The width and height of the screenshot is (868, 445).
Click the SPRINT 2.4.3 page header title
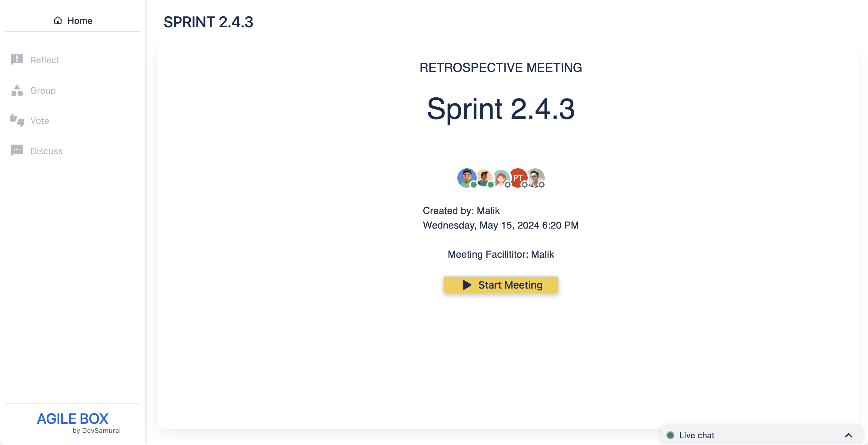click(208, 22)
